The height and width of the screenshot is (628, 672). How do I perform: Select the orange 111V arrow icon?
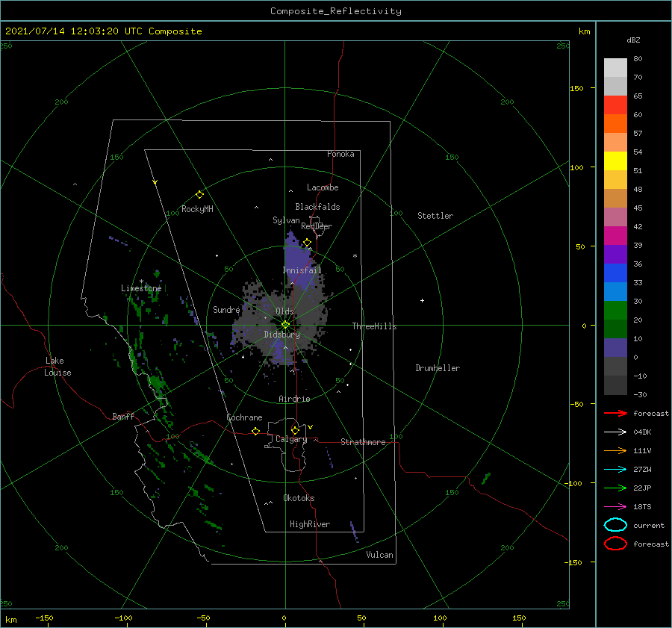point(615,450)
